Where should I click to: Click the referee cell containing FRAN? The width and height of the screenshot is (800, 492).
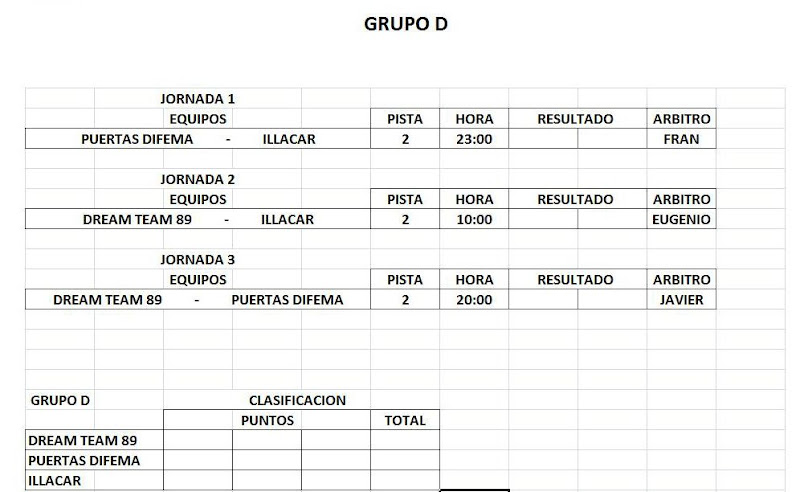click(x=681, y=140)
